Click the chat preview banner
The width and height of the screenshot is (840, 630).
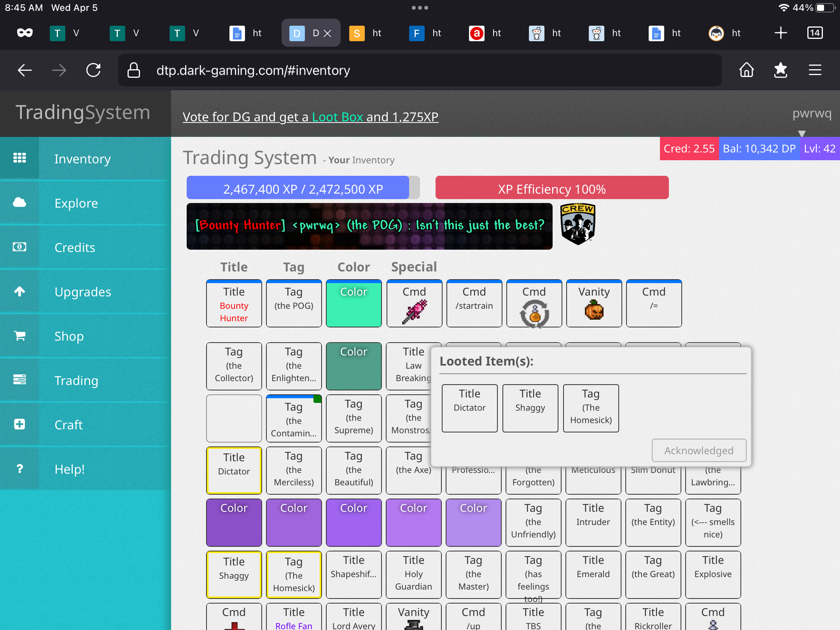369,226
